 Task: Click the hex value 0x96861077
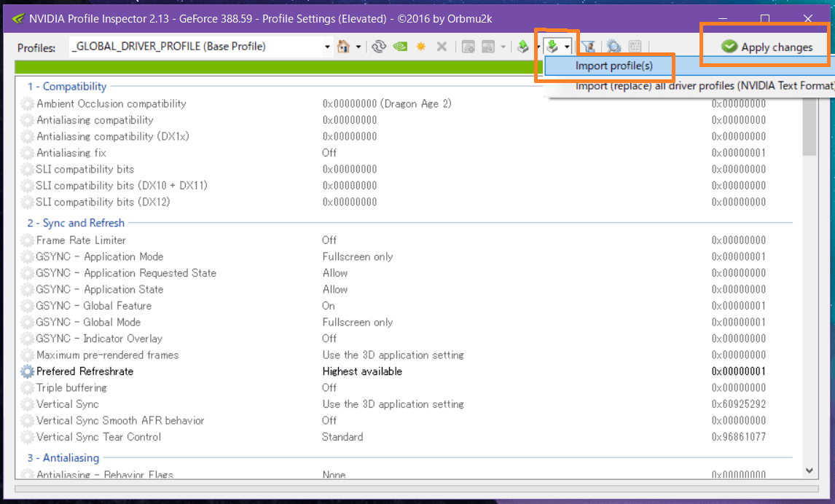(x=739, y=438)
